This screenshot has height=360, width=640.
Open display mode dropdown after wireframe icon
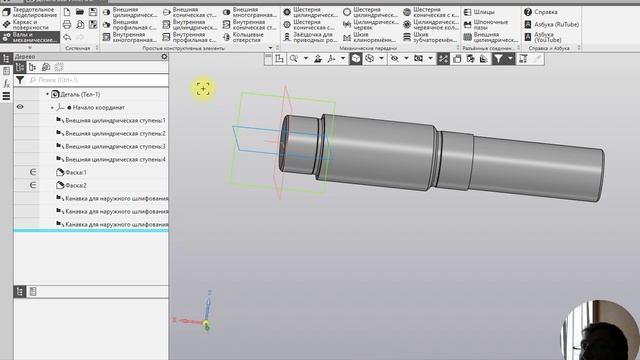point(381,59)
